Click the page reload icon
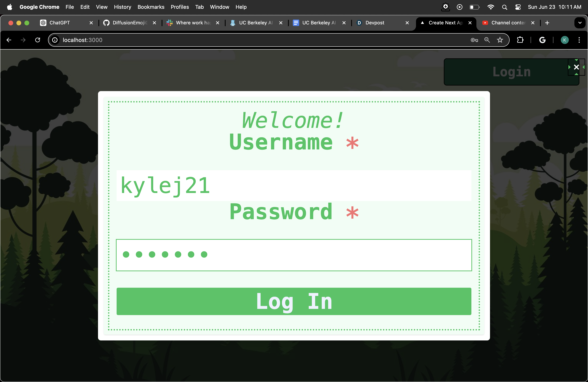588x382 pixels. point(38,40)
